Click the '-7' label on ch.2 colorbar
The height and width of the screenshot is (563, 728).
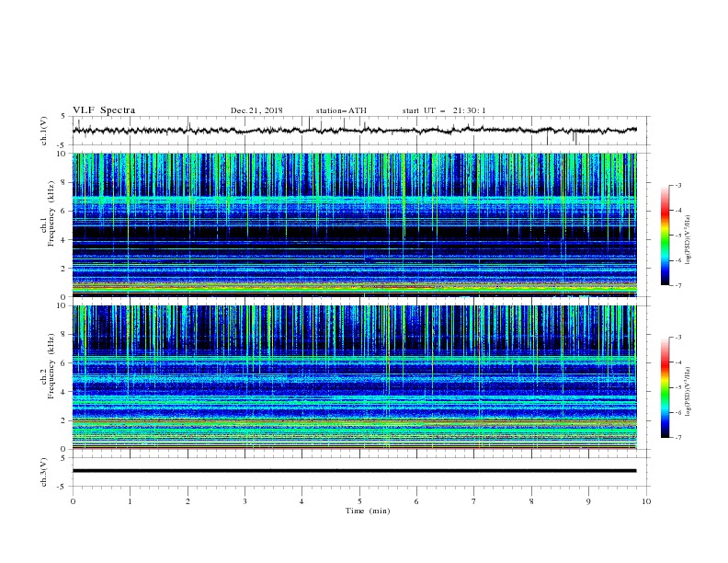[677, 438]
